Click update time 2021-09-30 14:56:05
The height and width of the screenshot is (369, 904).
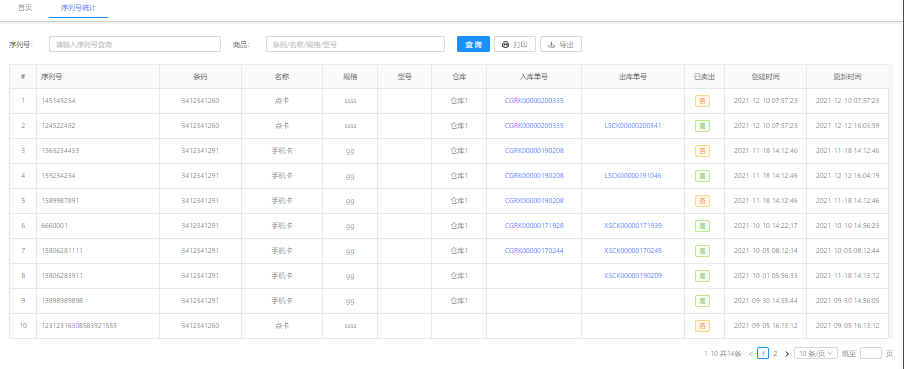point(848,301)
